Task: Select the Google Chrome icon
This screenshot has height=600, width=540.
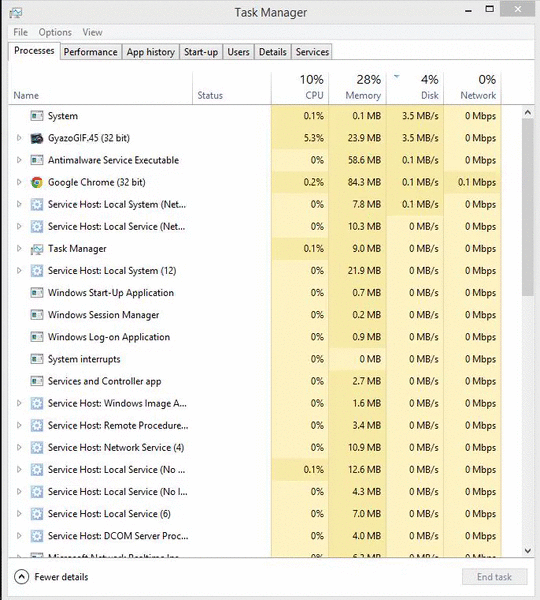Action: pyautogui.click(x=37, y=183)
